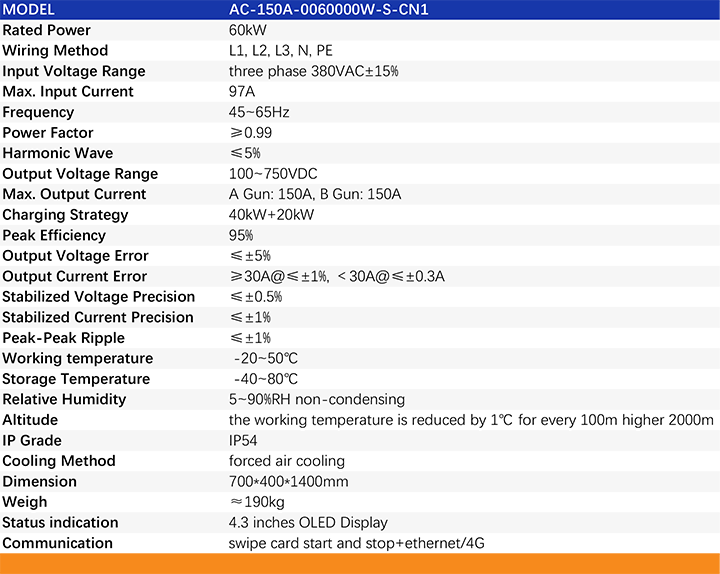
Task: Select the three phase 380VAC±15% value
Action: pos(314,71)
